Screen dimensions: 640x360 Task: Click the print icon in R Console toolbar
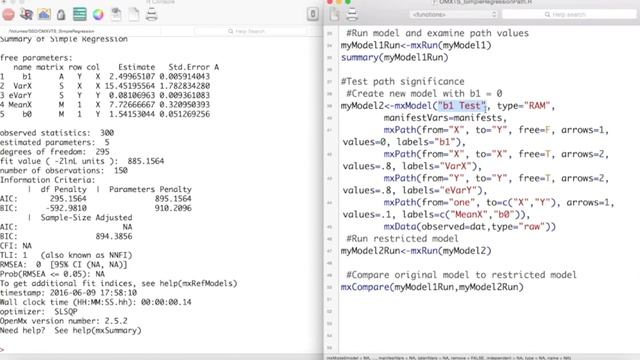tap(151, 15)
